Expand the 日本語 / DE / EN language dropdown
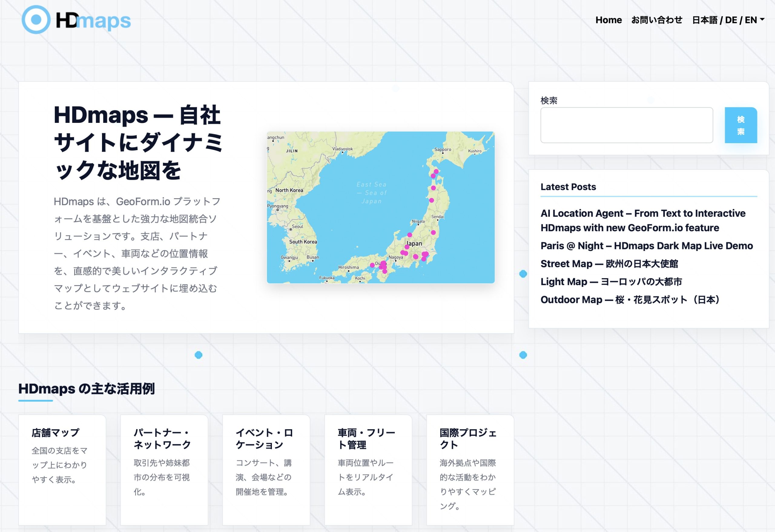Image resolution: width=775 pixels, height=532 pixels. tap(728, 20)
